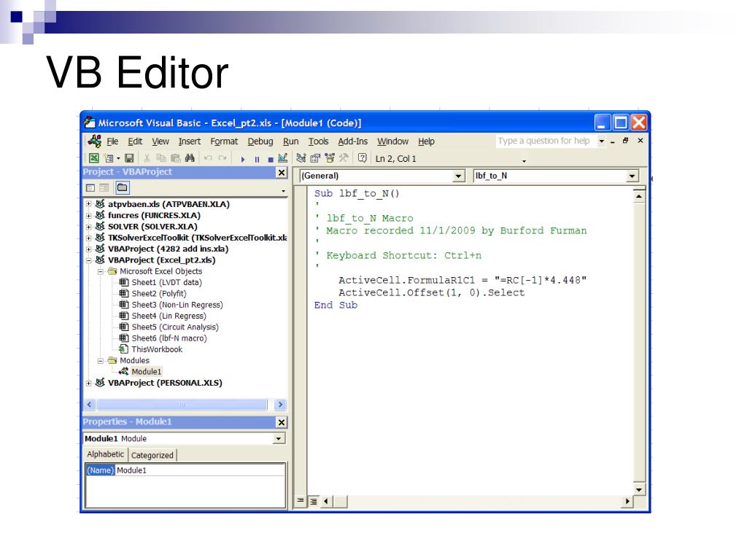Expand the atpvbaen.xls project node

coord(88,204)
